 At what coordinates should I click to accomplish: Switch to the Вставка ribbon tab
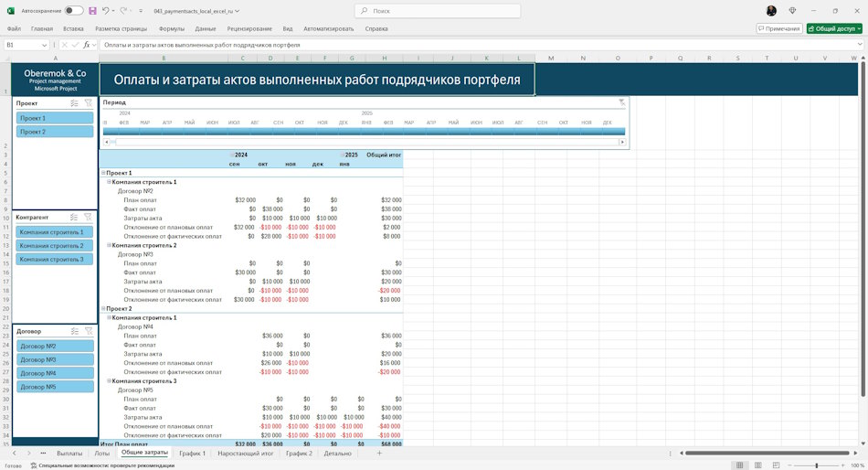73,29
